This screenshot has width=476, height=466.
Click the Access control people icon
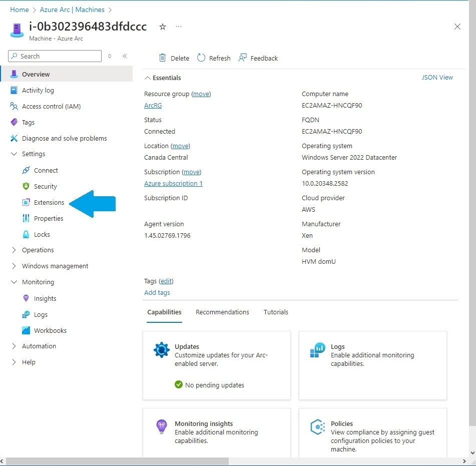tap(14, 106)
